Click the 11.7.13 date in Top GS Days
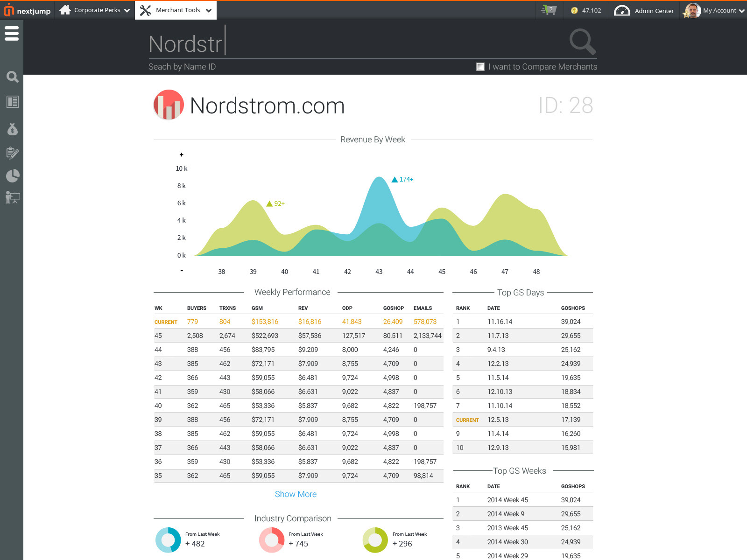This screenshot has height=560, width=747. (498, 336)
